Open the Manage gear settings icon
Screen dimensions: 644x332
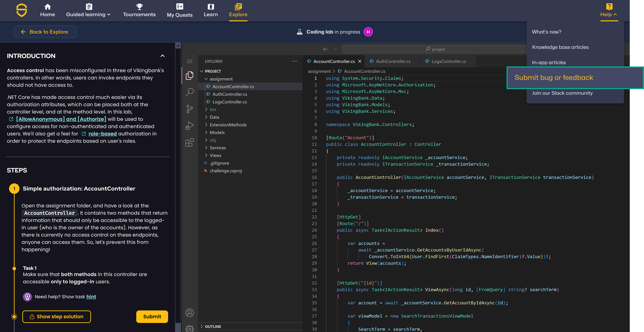tap(189, 328)
